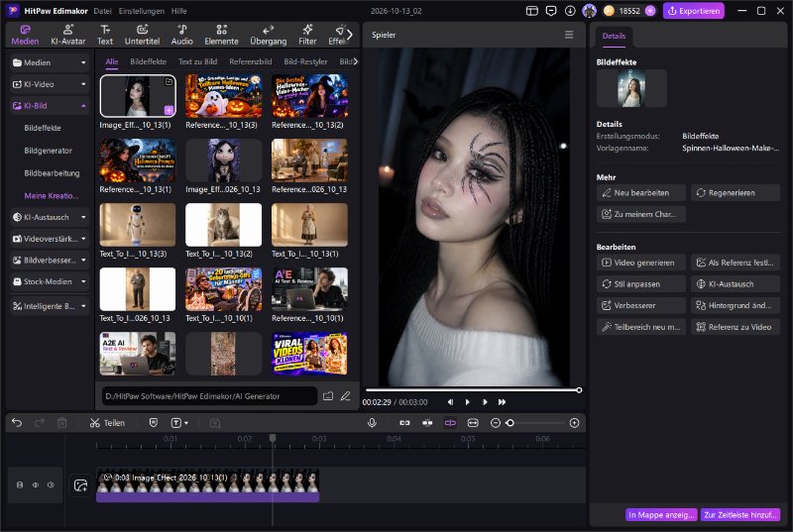Viewport: 793px width, 532px height.
Task: Play the preview in the player
Action: tap(467, 402)
